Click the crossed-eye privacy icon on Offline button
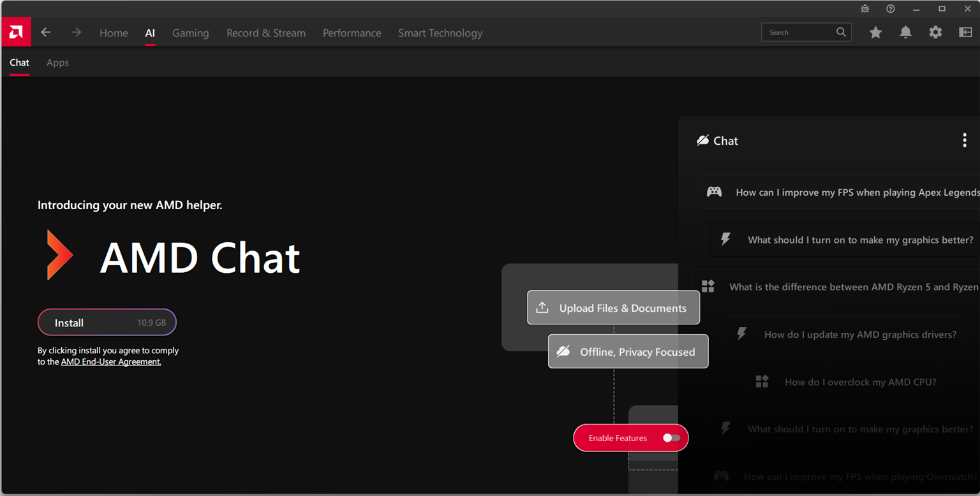 coord(563,351)
